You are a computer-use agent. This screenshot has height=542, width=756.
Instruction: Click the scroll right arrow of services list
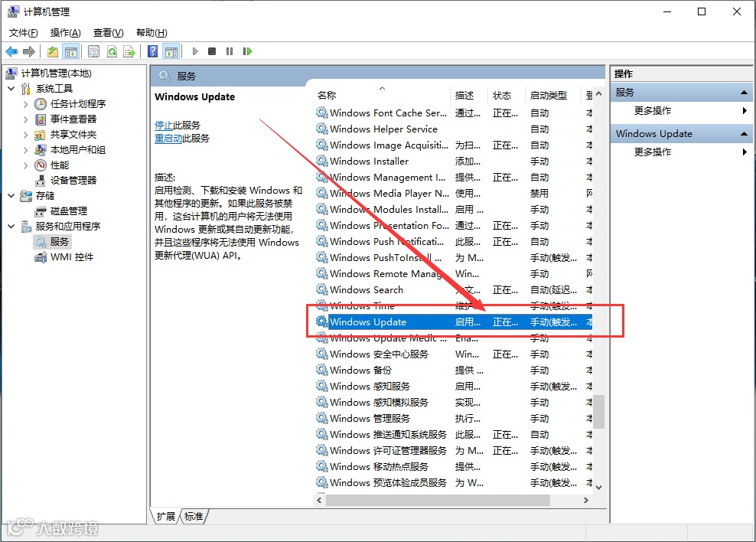tap(586, 501)
